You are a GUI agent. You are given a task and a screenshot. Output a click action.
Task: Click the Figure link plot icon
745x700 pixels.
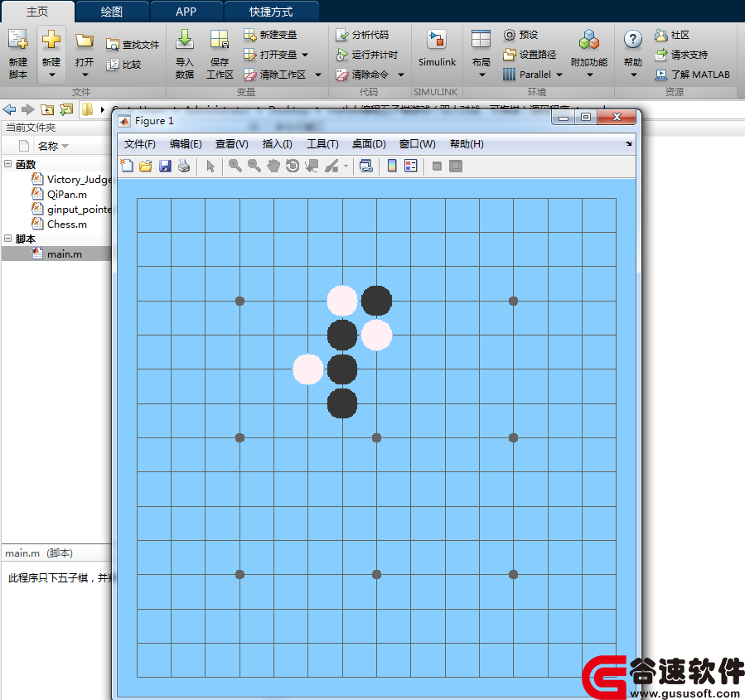[x=365, y=166]
